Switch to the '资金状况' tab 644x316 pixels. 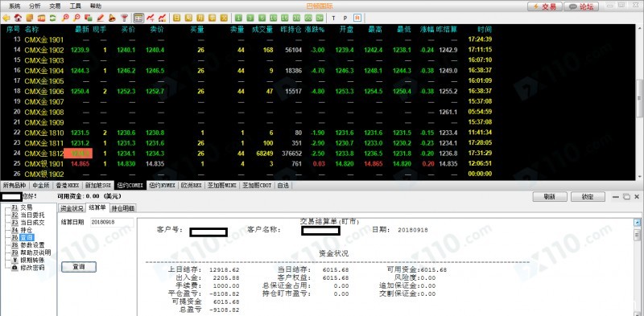(x=72, y=208)
